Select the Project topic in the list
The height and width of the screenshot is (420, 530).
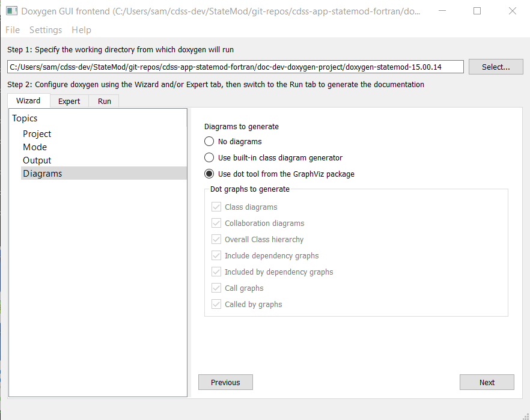pyautogui.click(x=37, y=134)
